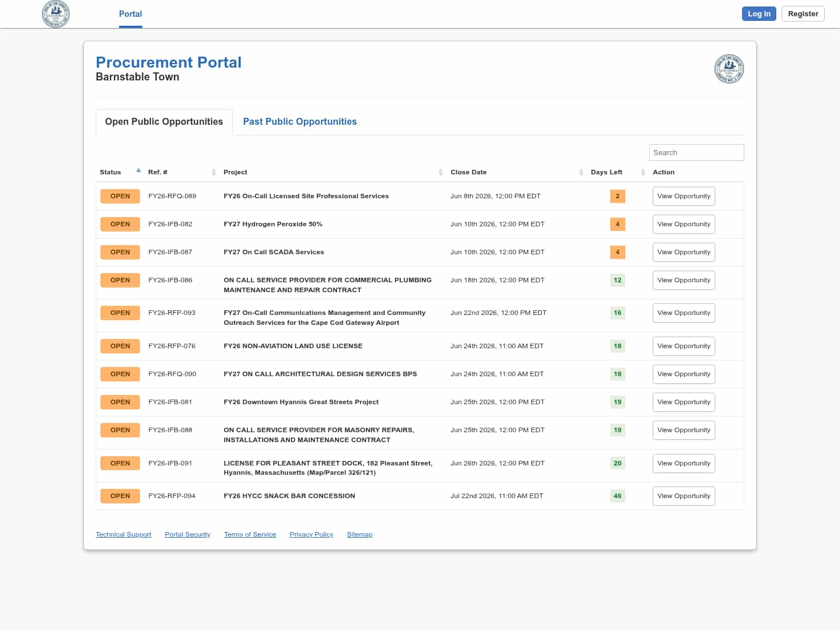This screenshot has height=630, width=840.
Task: Click reference number FY26-IFB-091
Action: [170, 463]
